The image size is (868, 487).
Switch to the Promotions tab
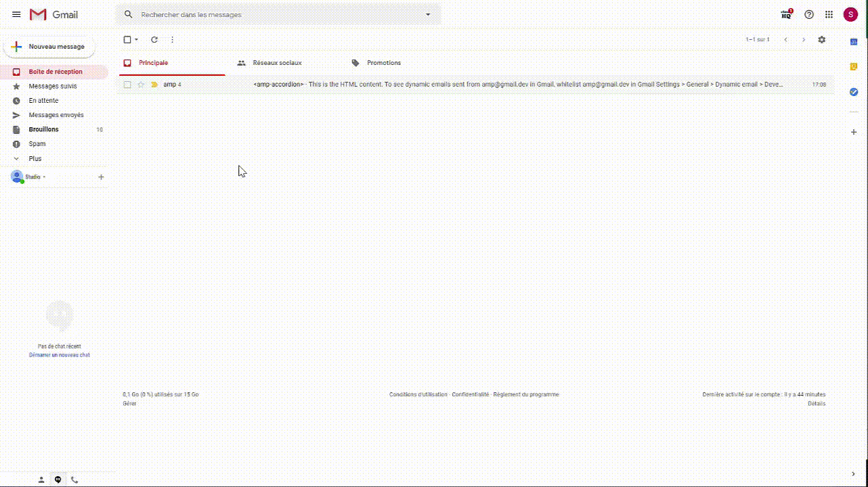coord(383,63)
